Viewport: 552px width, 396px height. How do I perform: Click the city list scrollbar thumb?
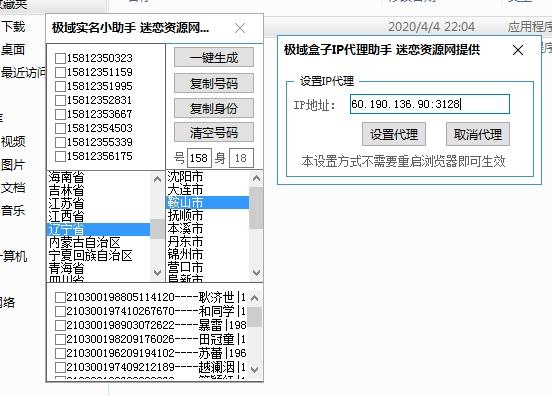(256, 208)
